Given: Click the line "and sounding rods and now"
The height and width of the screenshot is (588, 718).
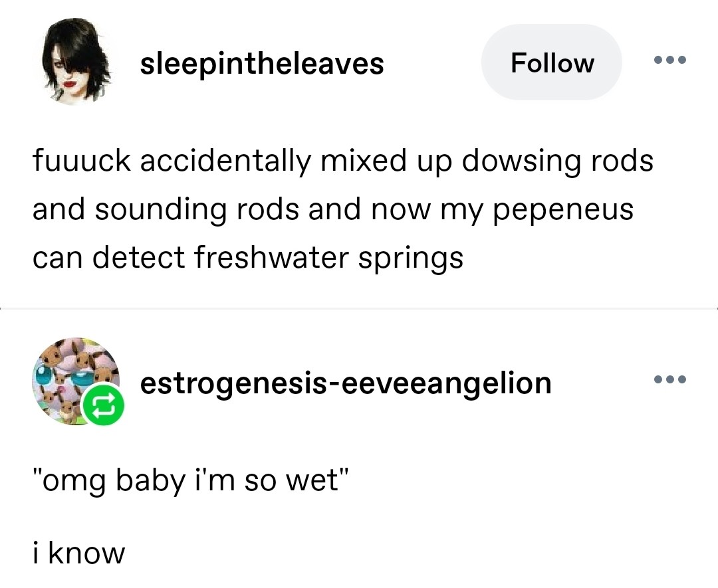Looking at the screenshot, I should [x=333, y=209].
